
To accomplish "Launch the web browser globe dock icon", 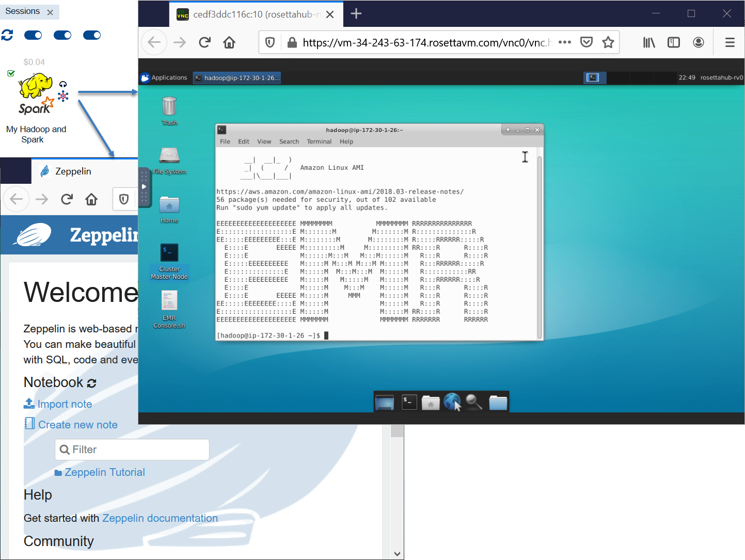I will pos(452,402).
